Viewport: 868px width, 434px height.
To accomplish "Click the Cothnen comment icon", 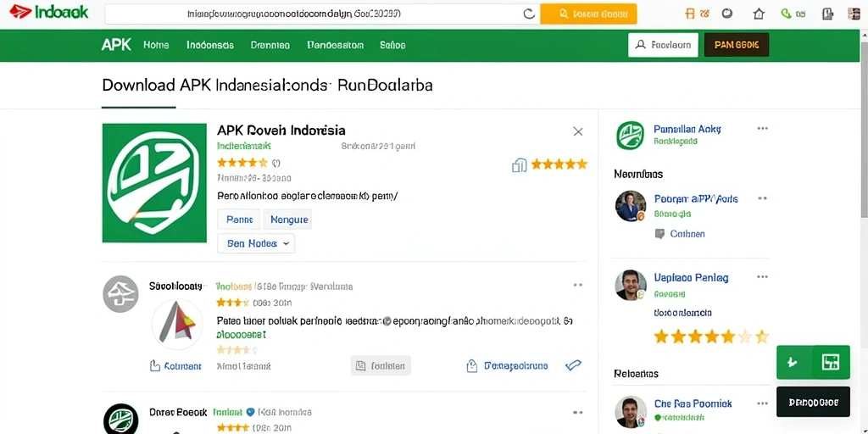I will tap(659, 234).
